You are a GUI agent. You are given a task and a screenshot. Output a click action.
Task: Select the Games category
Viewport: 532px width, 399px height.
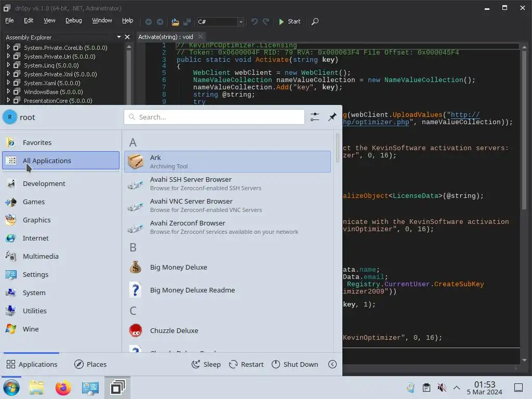coord(61,202)
